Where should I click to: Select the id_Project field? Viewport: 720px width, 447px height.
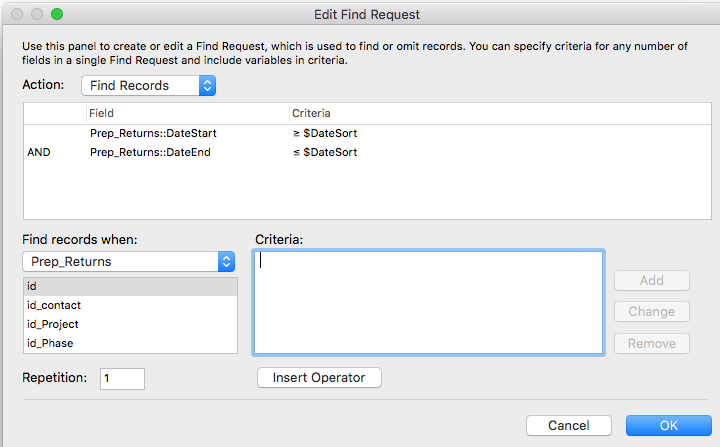tap(130, 324)
